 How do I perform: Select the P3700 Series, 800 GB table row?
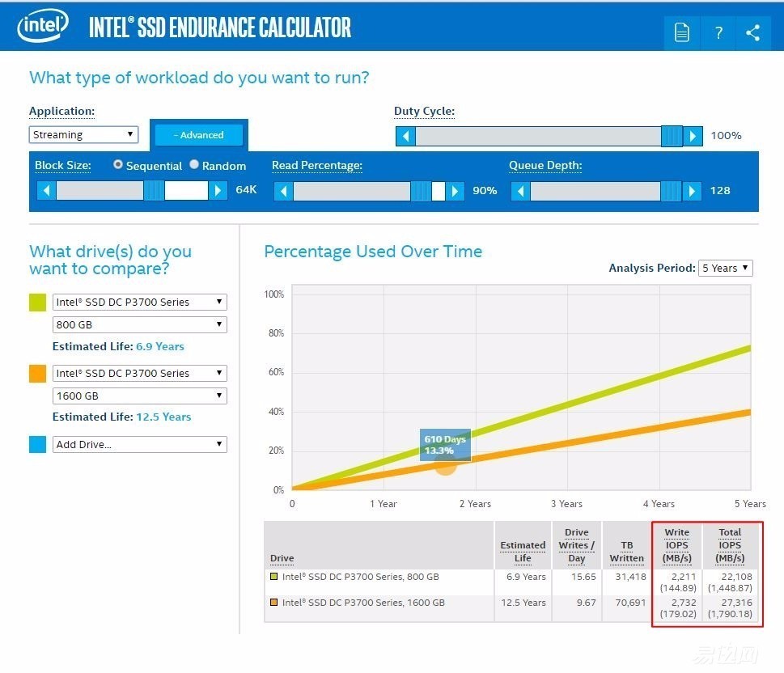511,582
